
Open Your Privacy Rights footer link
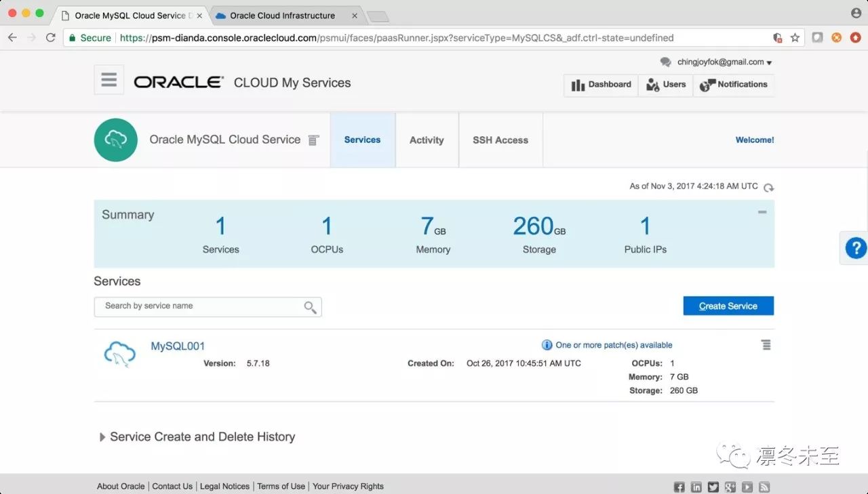349,487
